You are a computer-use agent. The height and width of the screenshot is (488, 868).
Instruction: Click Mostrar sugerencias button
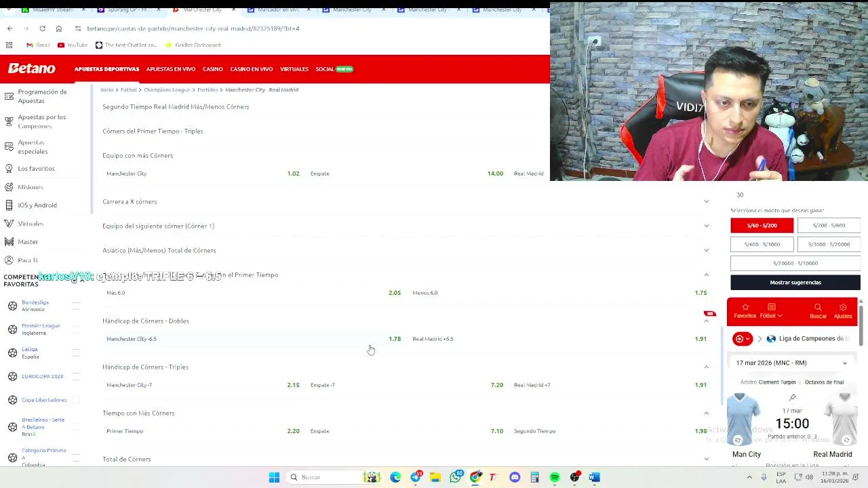(x=795, y=282)
